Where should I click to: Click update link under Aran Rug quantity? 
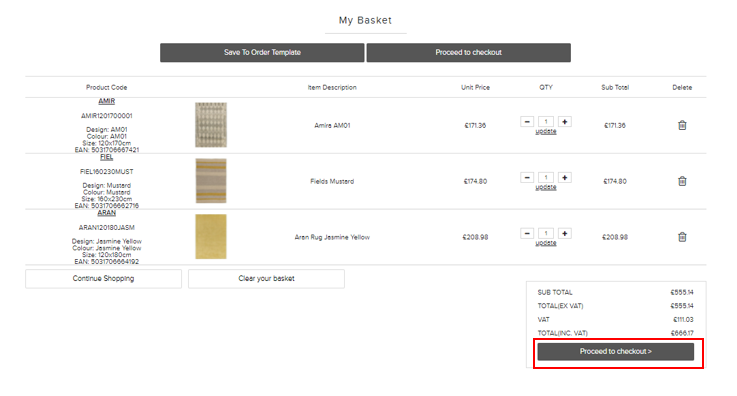coord(546,243)
